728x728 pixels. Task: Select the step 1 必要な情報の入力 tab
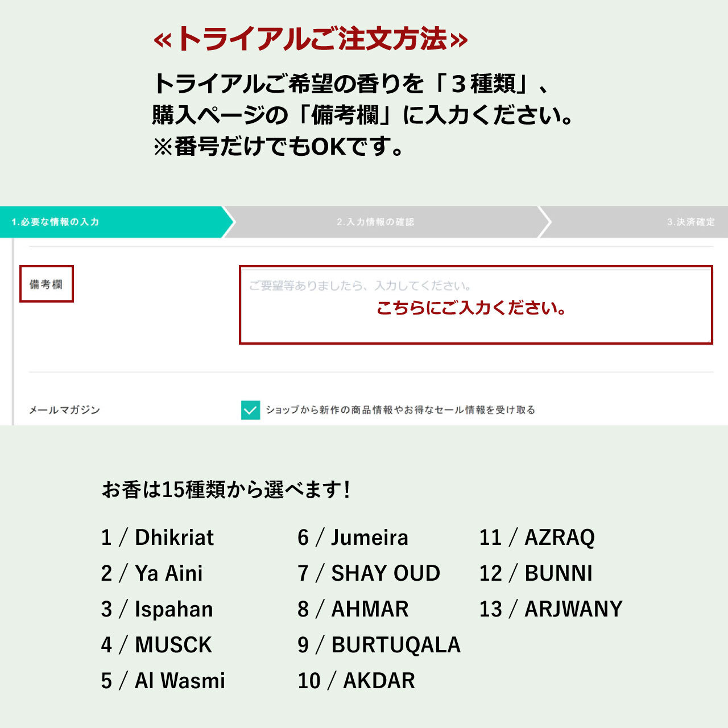point(114,222)
